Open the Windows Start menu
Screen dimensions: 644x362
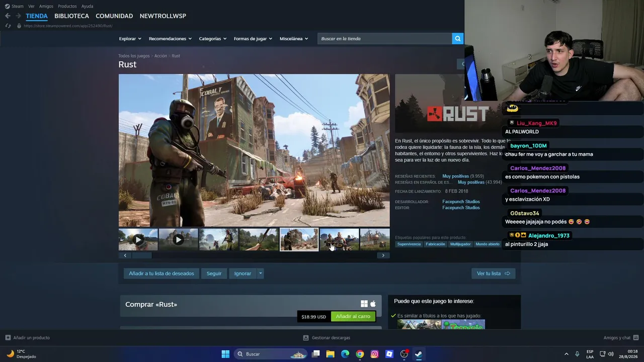coord(225,354)
